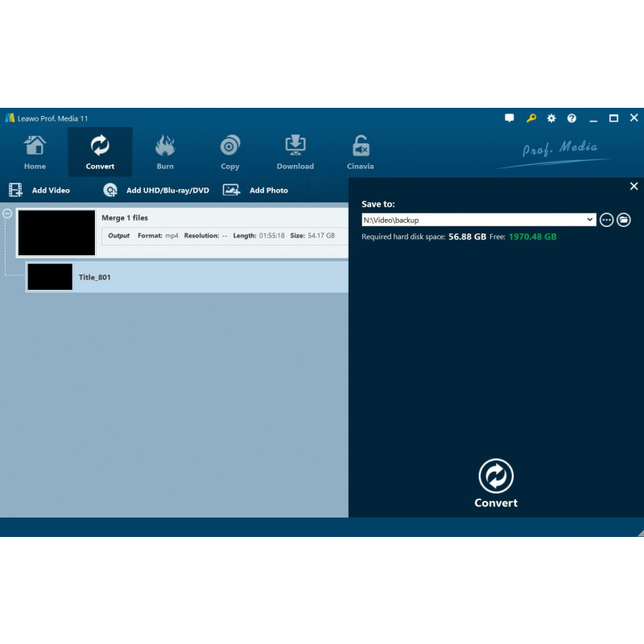Open the Home module
The height and width of the screenshot is (644, 644).
[35, 152]
